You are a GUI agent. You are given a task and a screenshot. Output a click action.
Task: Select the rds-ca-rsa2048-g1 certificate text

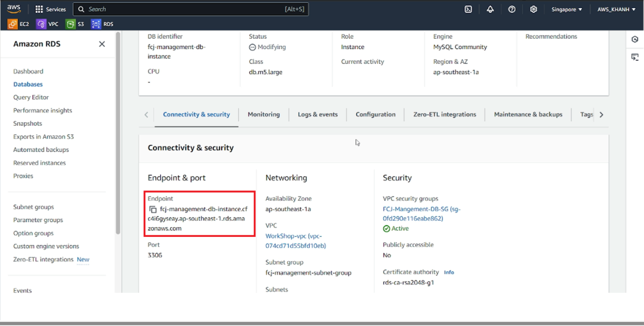408,283
